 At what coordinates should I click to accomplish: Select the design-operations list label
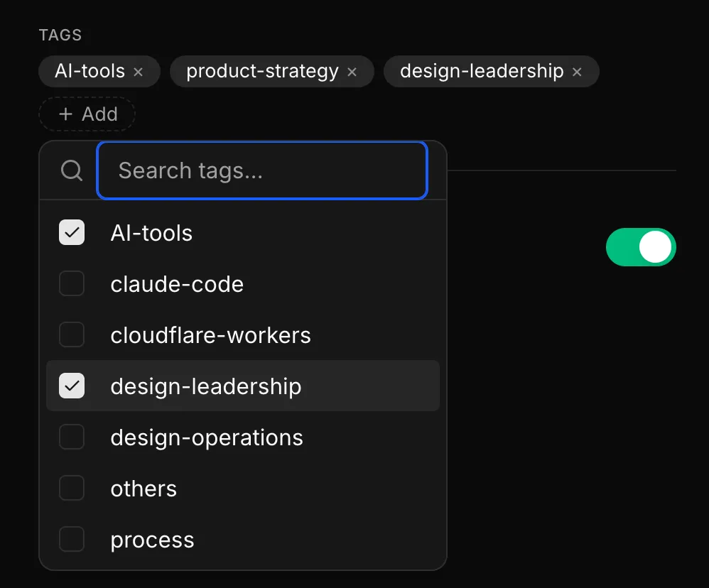[x=207, y=438]
